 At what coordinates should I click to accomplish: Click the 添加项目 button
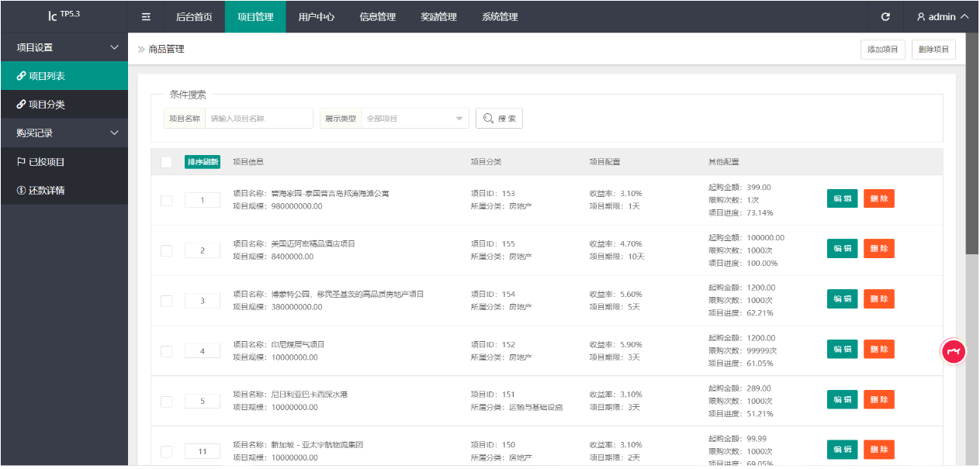pos(882,50)
